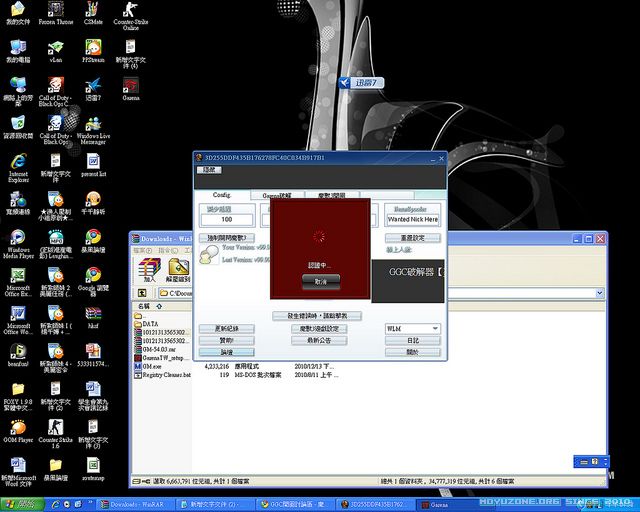Switch to the Config. tab
The height and width of the screenshot is (512, 640).
tap(222, 195)
